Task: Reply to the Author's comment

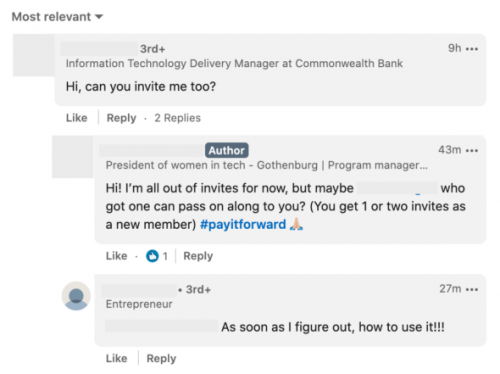Action: [x=198, y=256]
